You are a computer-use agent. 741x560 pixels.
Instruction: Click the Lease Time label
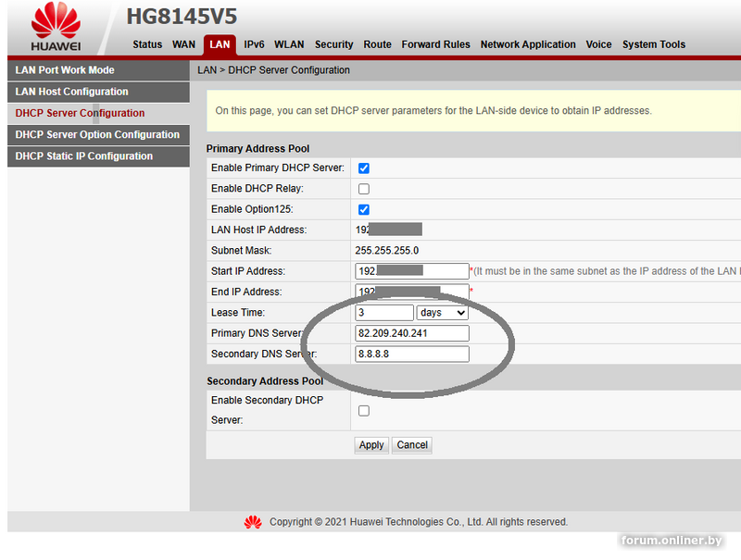(x=238, y=313)
